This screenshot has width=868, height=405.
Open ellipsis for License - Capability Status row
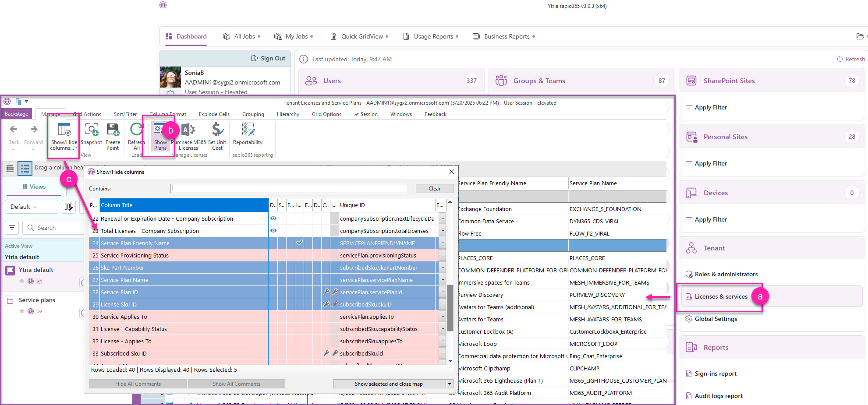coord(442,329)
